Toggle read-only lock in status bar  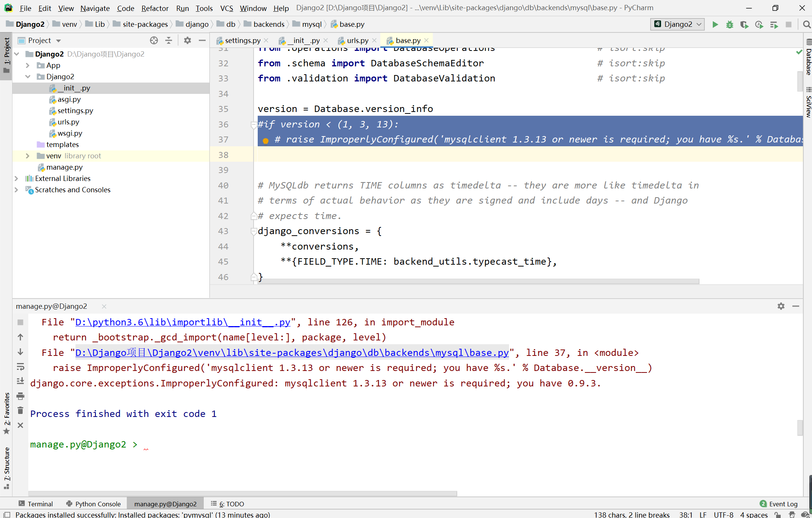click(x=778, y=515)
